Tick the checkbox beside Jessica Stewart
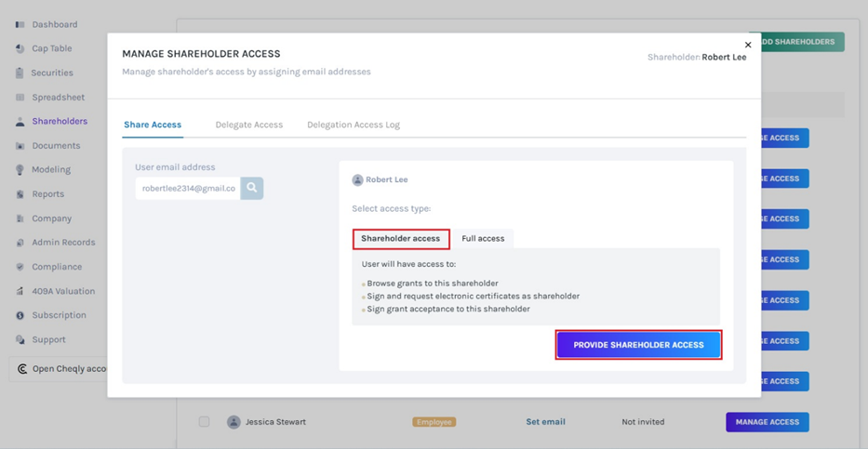This screenshot has height=449, width=868. pyautogui.click(x=205, y=422)
